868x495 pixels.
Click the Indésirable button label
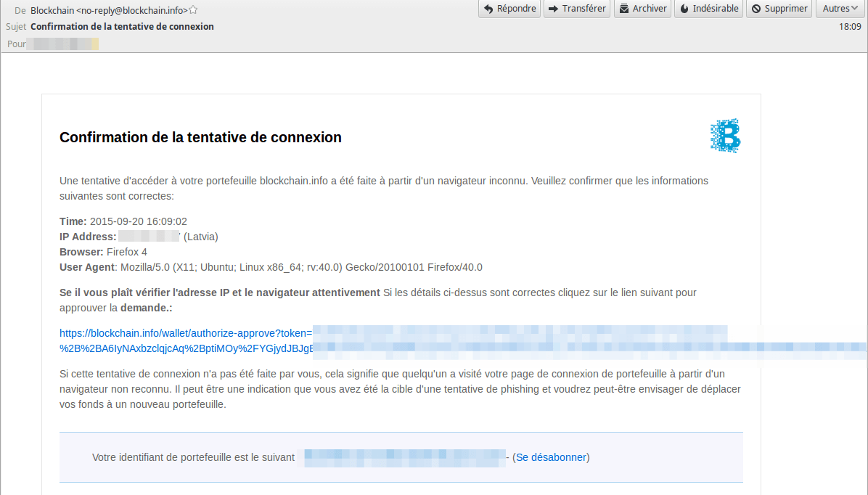coord(716,8)
